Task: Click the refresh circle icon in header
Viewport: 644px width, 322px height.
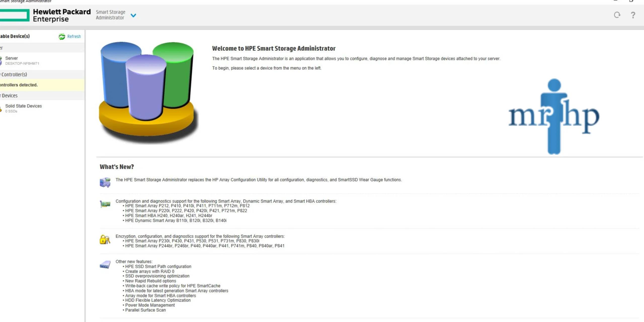Action: 617,15
